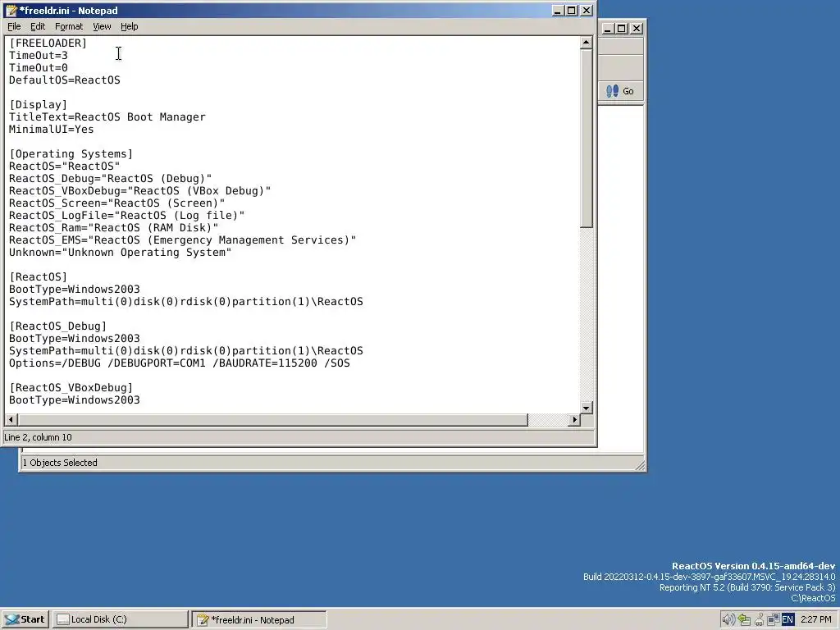Click the EN language indicator
Viewport: 840px width, 630px height.
(x=787, y=619)
